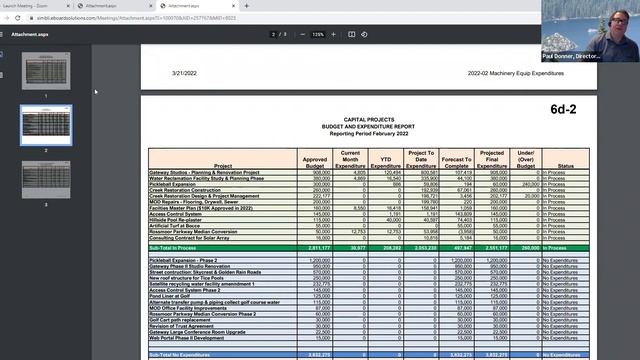640x360 pixels.
Task: Reload the browser page
Action: (18, 18)
